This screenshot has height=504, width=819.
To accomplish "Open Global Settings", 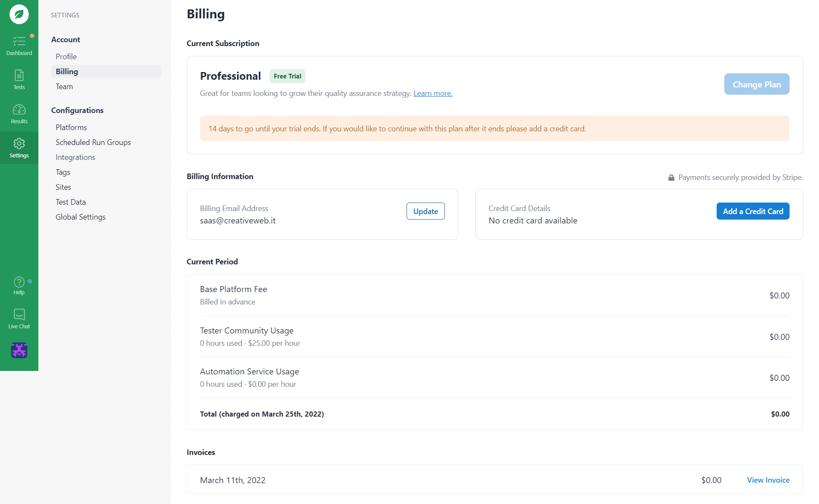I will pos(80,217).
